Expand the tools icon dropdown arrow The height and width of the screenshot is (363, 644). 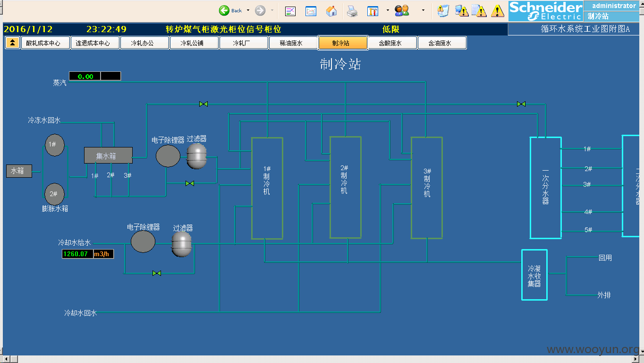tap(388, 10)
